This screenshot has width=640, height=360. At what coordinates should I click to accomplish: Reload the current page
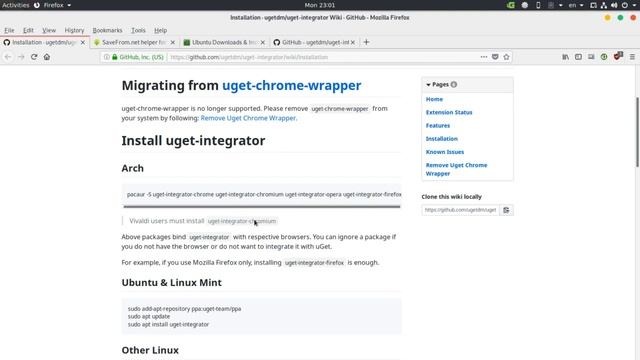click(x=34, y=57)
